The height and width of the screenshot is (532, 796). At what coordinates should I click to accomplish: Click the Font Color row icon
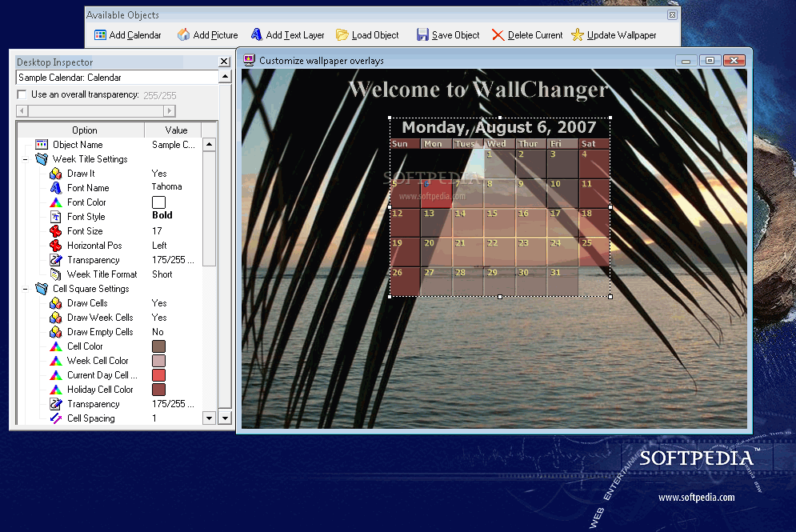tap(56, 202)
